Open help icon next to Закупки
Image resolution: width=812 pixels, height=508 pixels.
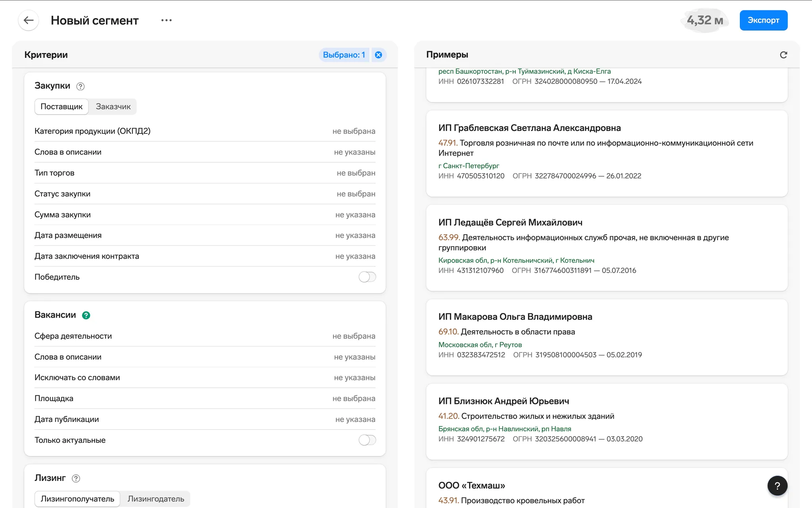(x=80, y=86)
